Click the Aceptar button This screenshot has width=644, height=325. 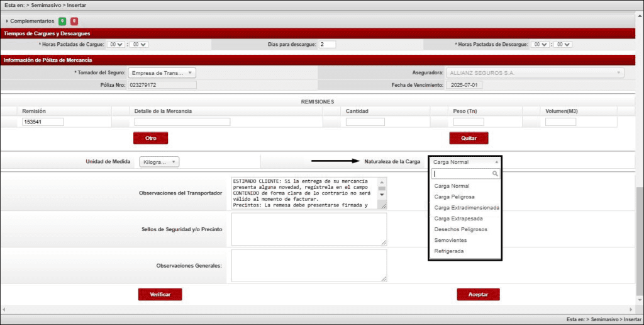coord(478,294)
